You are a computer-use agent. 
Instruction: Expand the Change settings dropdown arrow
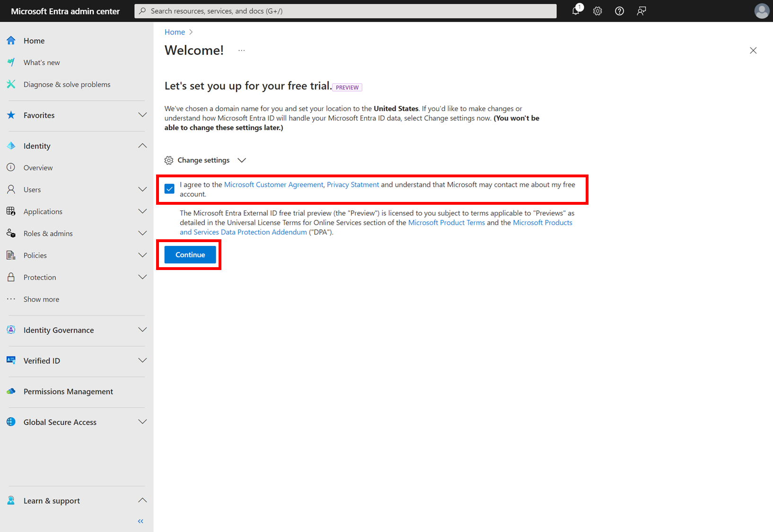point(242,160)
